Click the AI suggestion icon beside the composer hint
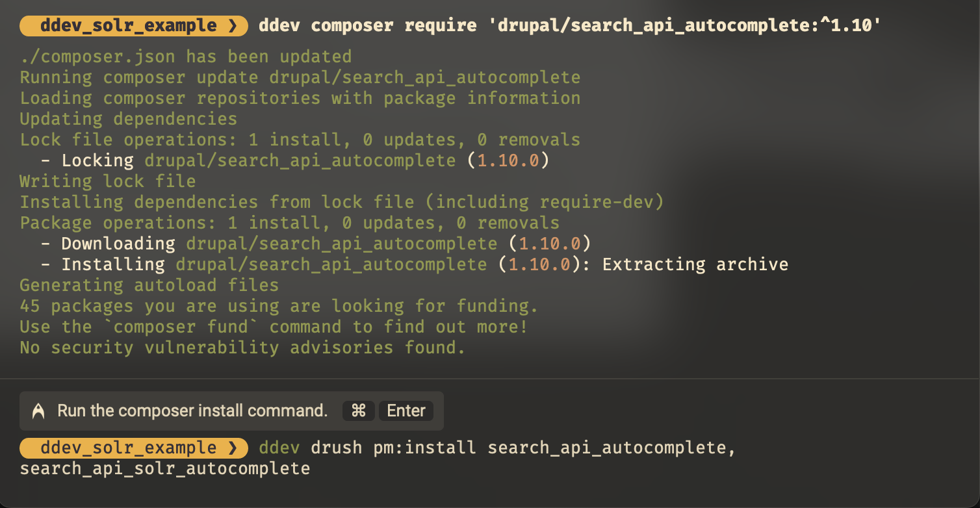The width and height of the screenshot is (980, 508). coord(38,411)
